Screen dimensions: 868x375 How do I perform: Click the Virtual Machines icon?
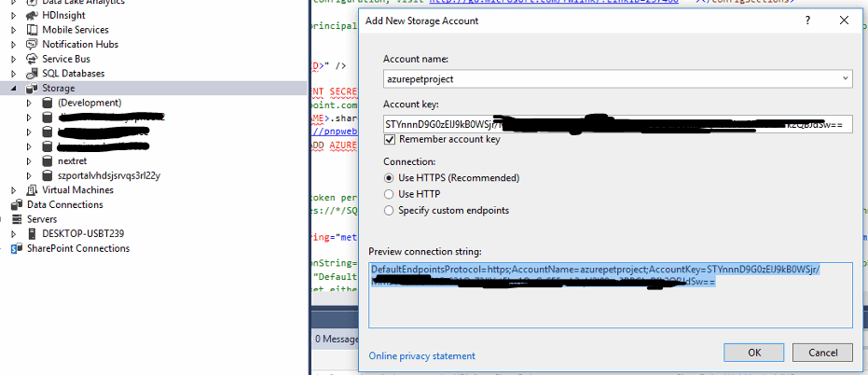tap(32, 190)
